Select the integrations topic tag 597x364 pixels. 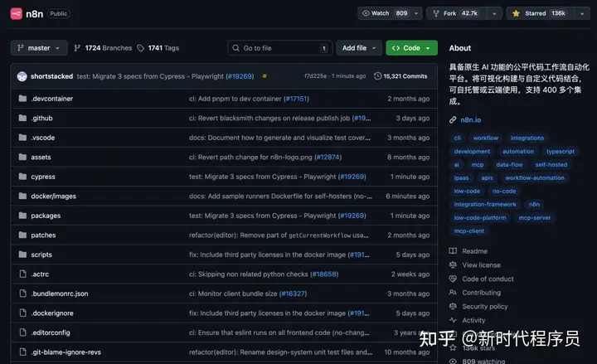pyautogui.click(x=527, y=138)
